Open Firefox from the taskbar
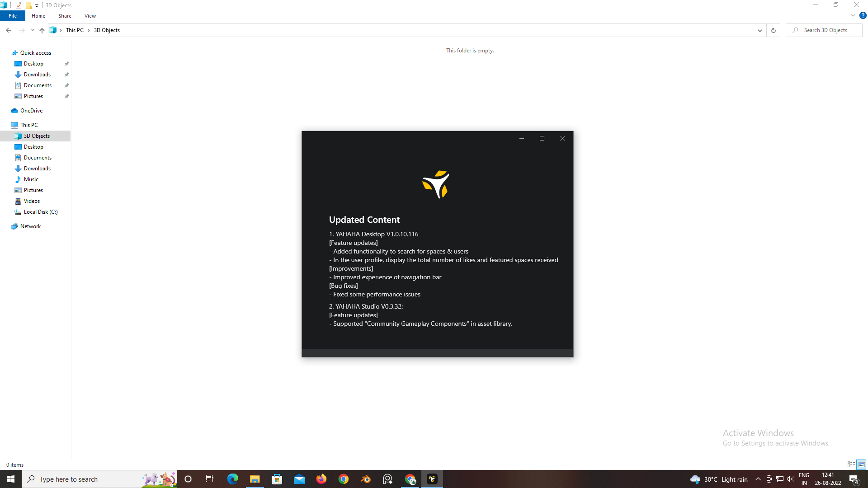 tap(321, 479)
